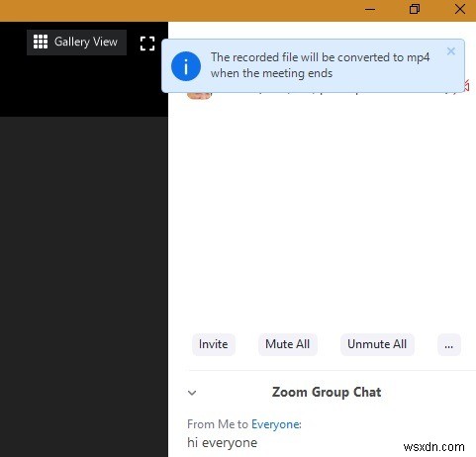This screenshot has width=476, height=457.
Task: Mute All participants
Action: pyautogui.click(x=288, y=344)
